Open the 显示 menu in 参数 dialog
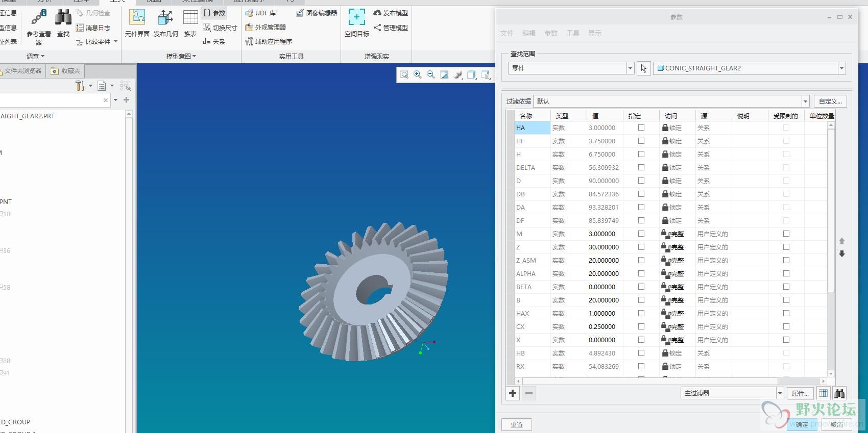868x433 pixels. tap(595, 33)
